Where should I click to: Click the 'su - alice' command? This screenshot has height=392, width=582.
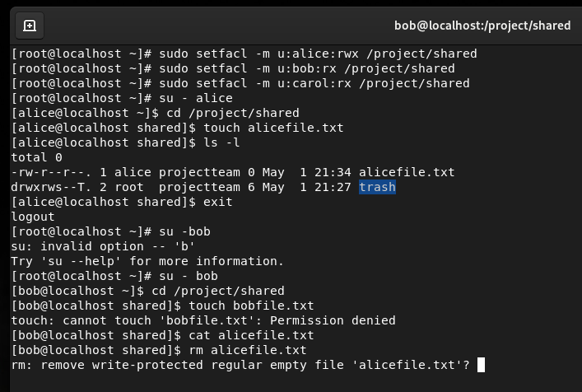coord(196,98)
